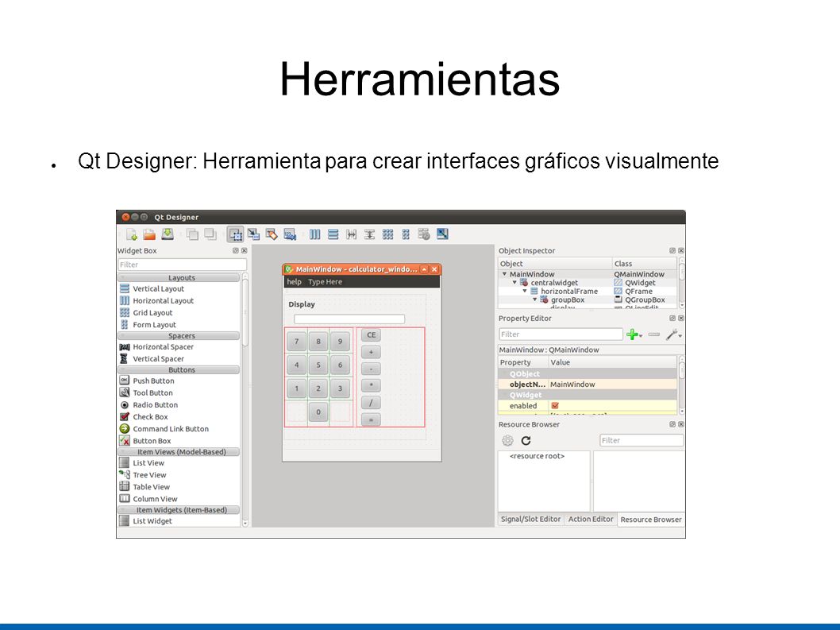Open a form with the folder icon

coord(149,234)
